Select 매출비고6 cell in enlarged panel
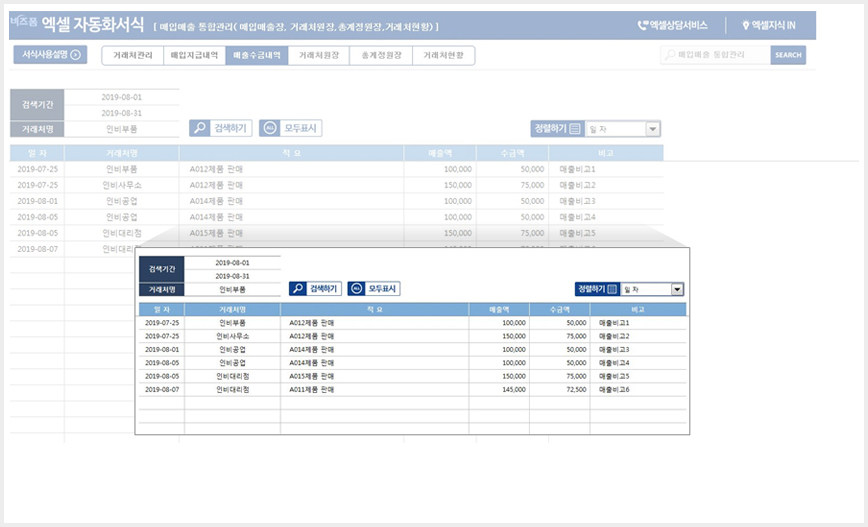 tap(638, 390)
